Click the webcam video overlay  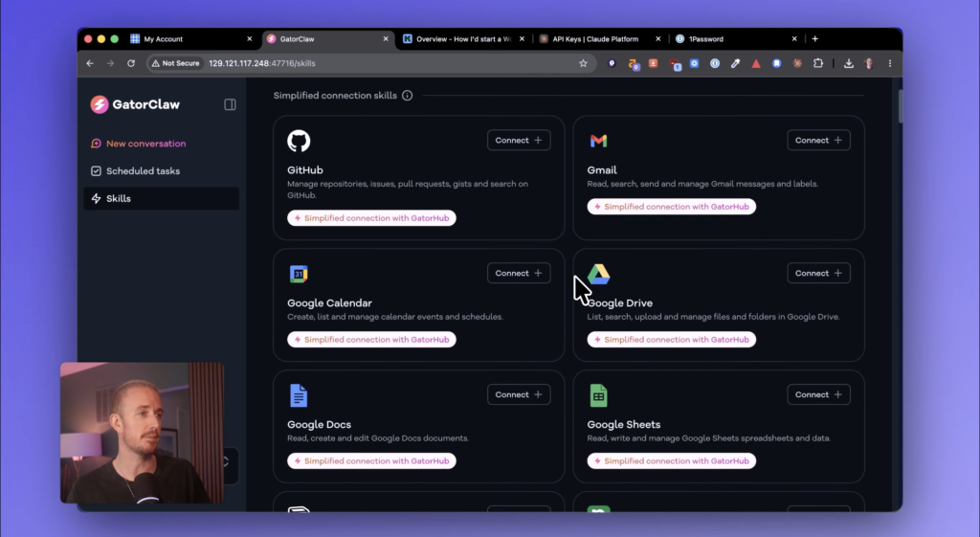point(143,433)
